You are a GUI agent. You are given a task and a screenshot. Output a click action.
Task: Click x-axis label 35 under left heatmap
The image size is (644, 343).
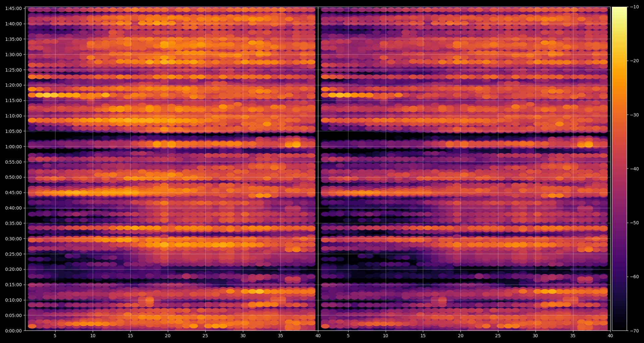tap(280, 336)
